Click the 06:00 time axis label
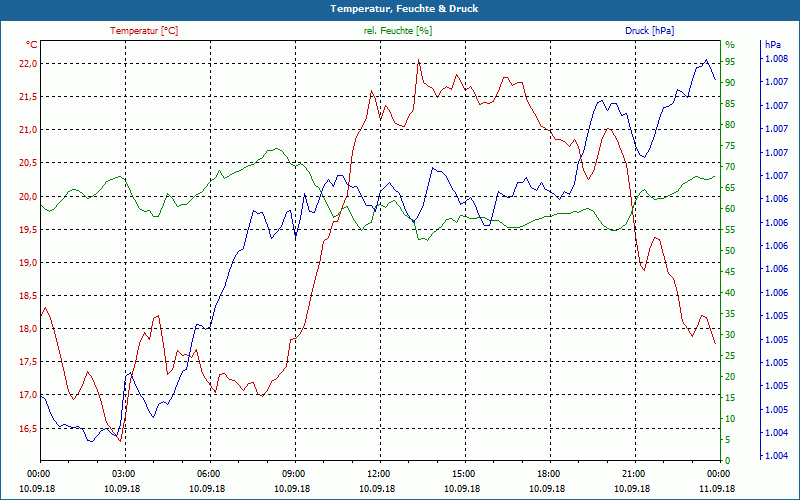 coord(210,473)
